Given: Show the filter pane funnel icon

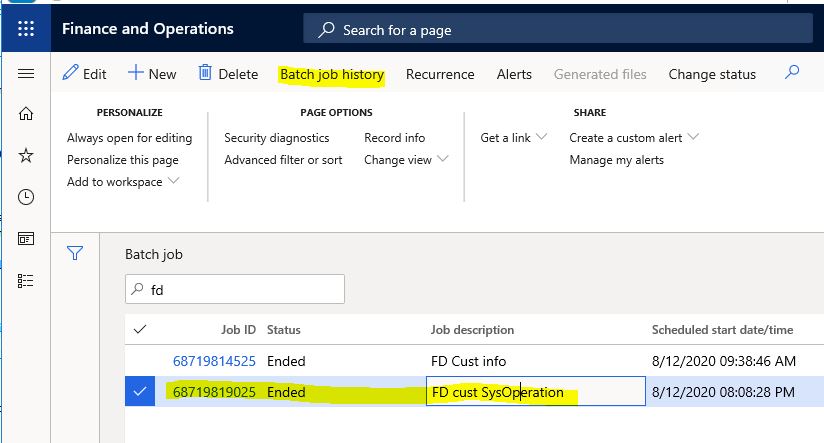Looking at the screenshot, I should click(75, 253).
